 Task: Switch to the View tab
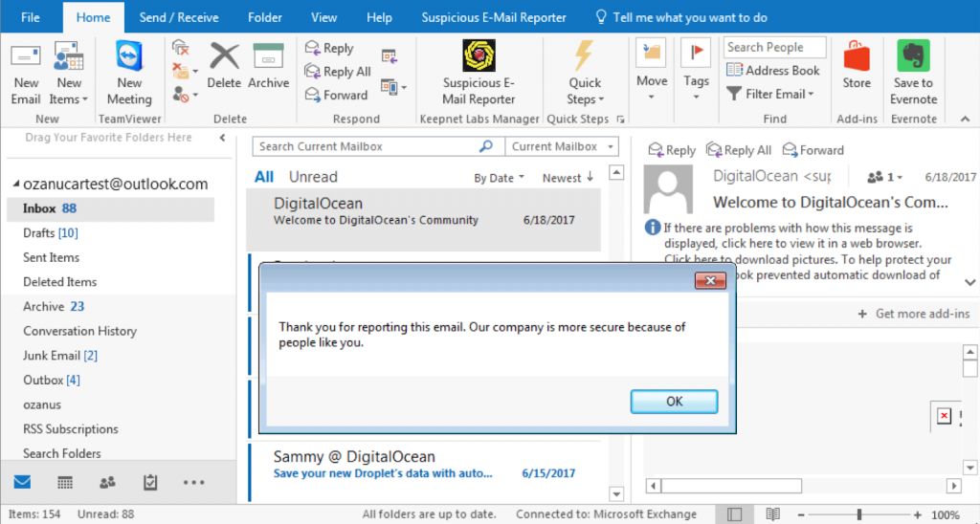point(323,17)
